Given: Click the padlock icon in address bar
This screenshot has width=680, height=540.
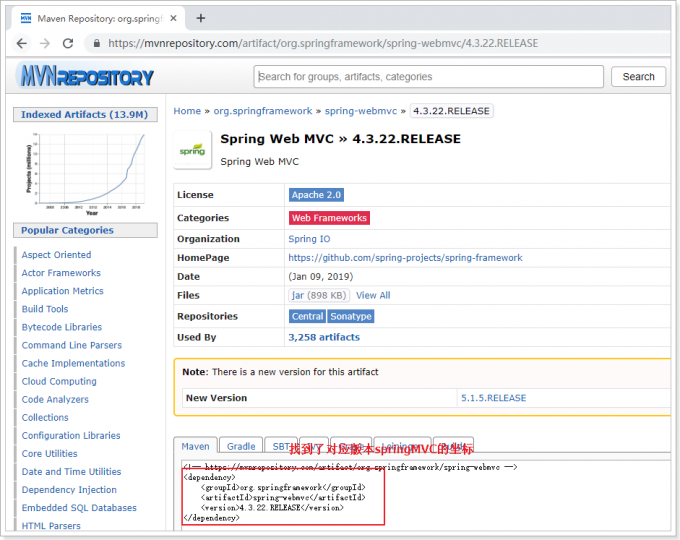Looking at the screenshot, I should (96, 43).
